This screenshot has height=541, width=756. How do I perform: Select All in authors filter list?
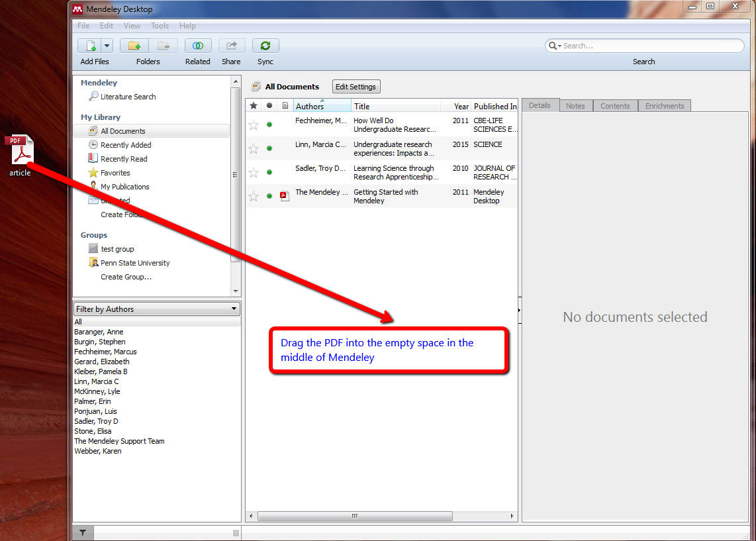coord(157,322)
